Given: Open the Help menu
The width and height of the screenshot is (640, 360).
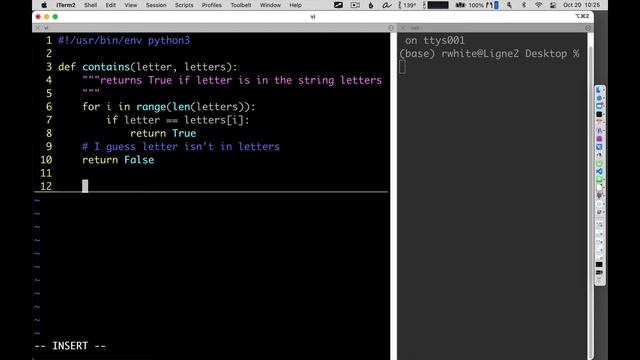Looking at the screenshot, I should (295, 5).
